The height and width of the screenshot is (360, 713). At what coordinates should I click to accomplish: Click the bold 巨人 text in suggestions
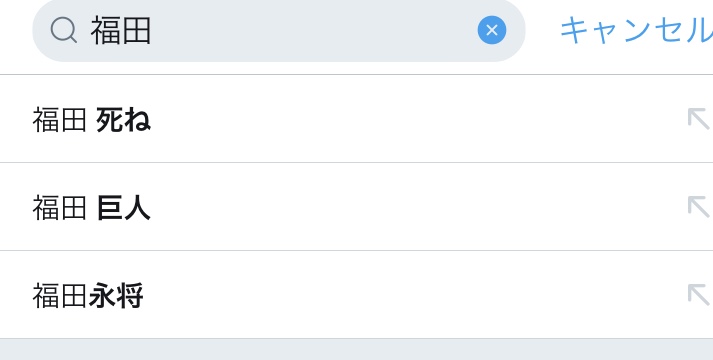click(123, 209)
